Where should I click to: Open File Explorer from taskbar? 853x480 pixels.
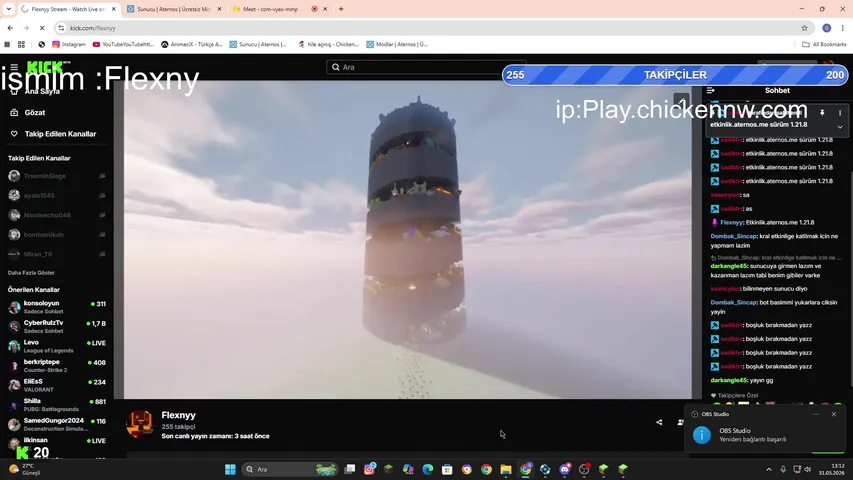tap(506, 469)
